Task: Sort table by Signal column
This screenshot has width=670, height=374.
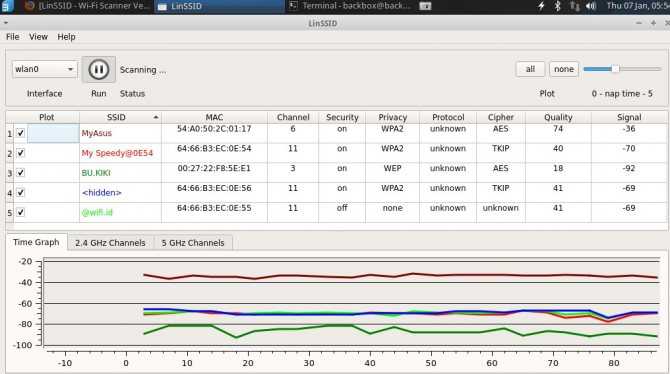Action: pyautogui.click(x=629, y=117)
